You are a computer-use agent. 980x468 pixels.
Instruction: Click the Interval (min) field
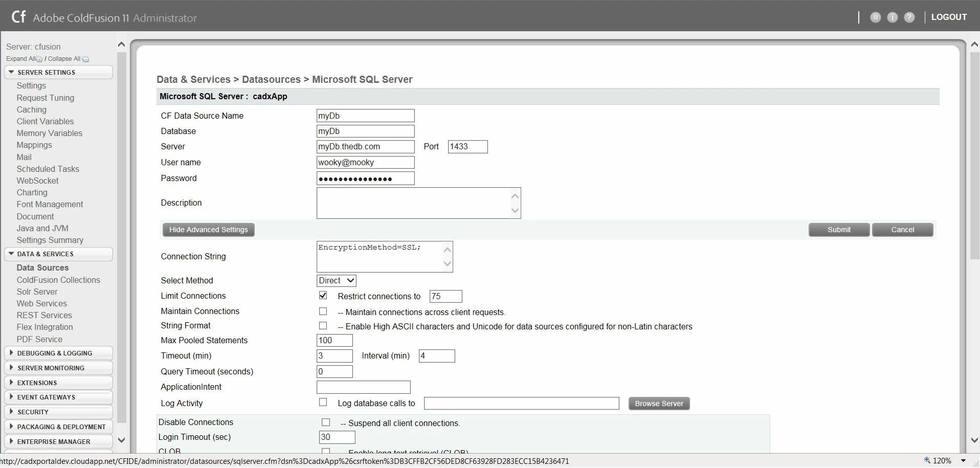[437, 355]
